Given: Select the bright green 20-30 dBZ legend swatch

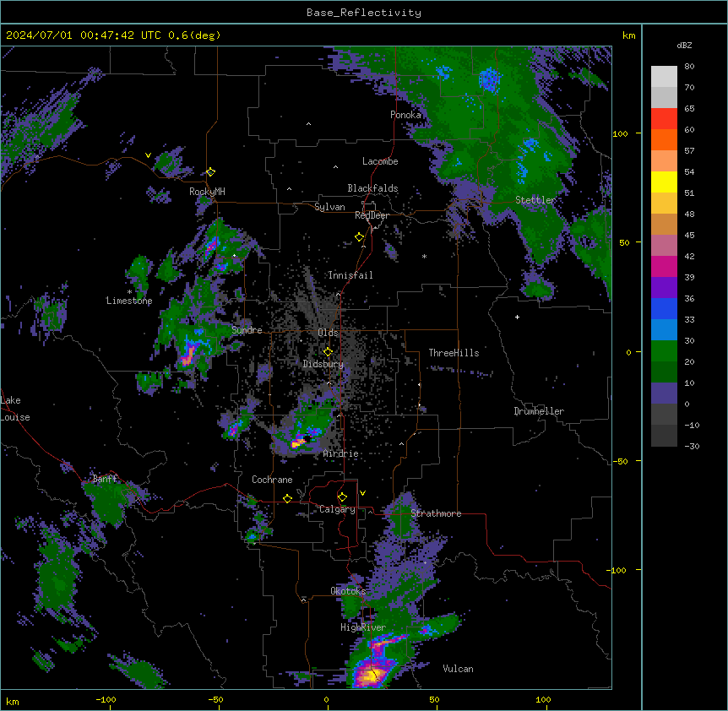Looking at the screenshot, I should point(664,351).
